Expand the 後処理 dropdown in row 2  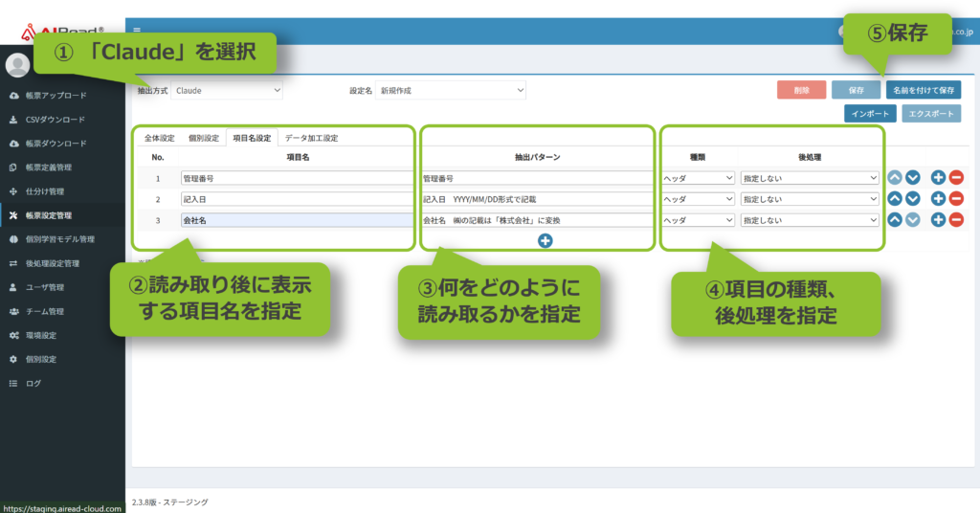pyautogui.click(x=810, y=198)
